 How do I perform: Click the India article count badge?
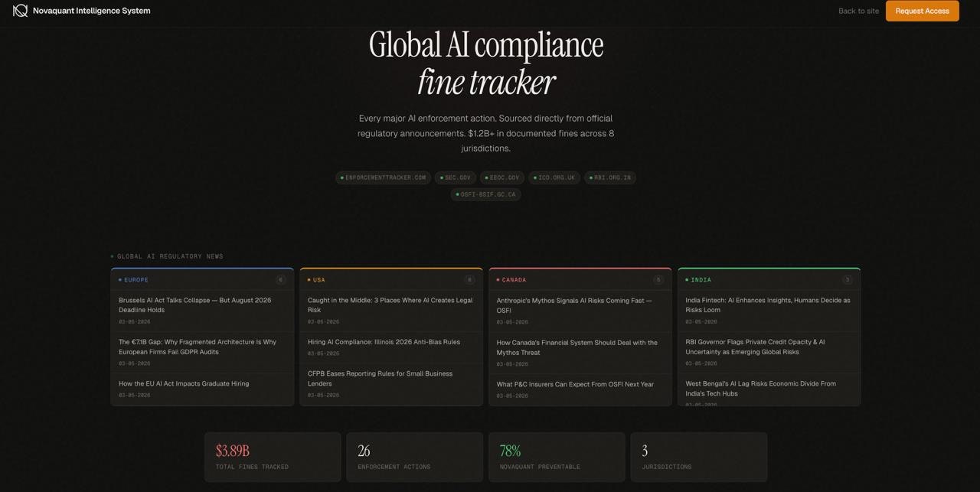[848, 280]
